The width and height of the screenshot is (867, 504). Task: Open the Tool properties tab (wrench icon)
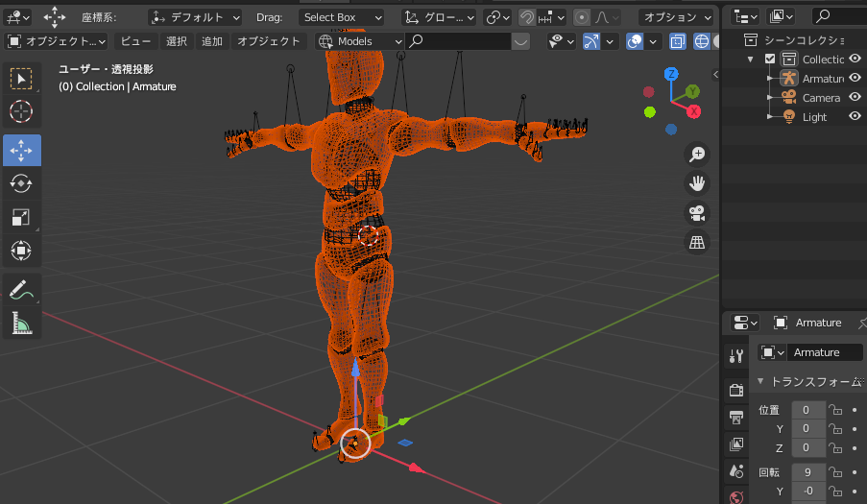click(736, 356)
